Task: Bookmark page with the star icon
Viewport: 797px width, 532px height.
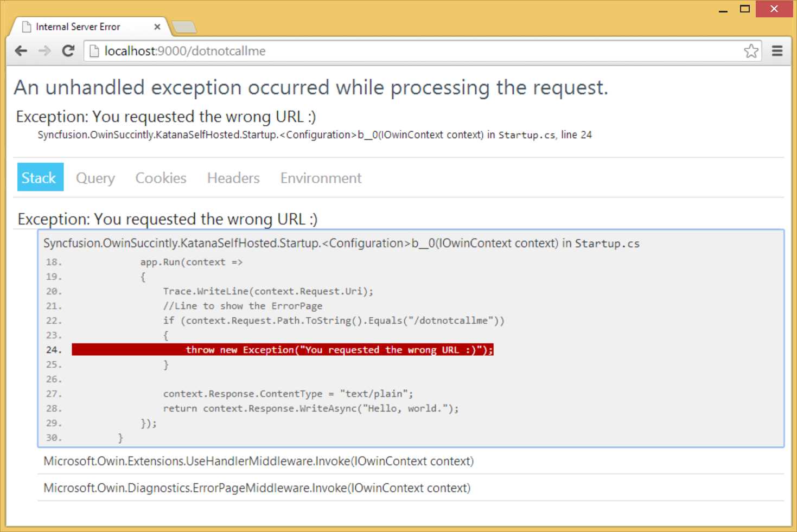Action: tap(751, 51)
